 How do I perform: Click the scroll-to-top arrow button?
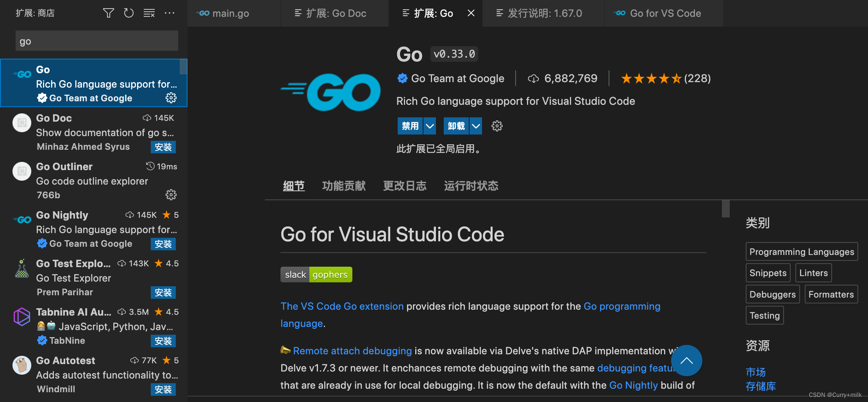[x=686, y=361]
